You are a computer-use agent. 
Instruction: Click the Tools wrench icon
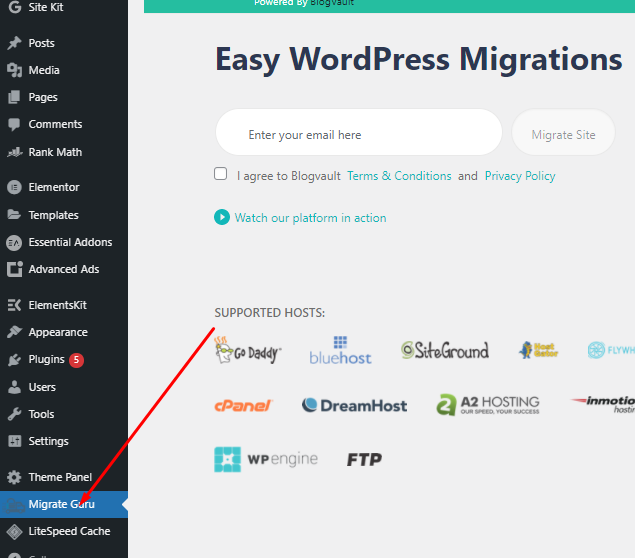click(15, 414)
